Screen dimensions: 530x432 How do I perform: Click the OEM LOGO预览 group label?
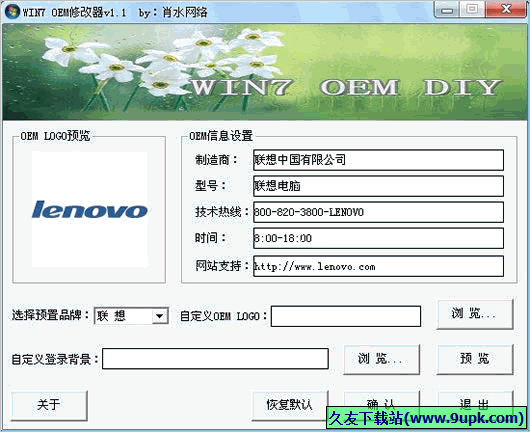click(x=55, y=136)
